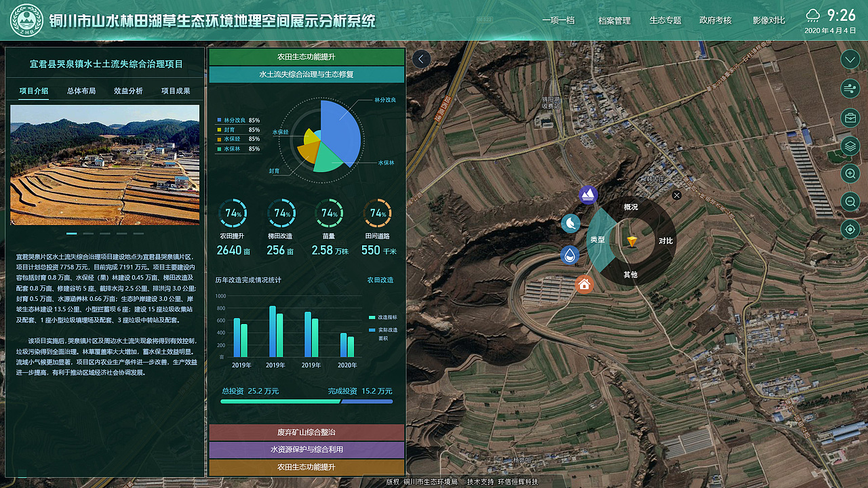Viewport: 868px width, 488px height.
Task: Zoom in on the map
Action: click(x=850, y=174)
